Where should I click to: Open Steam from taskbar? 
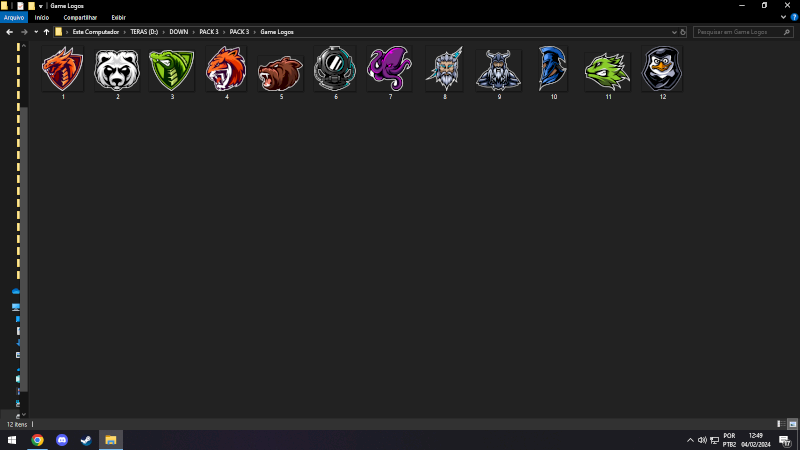[x=86, y=440]
